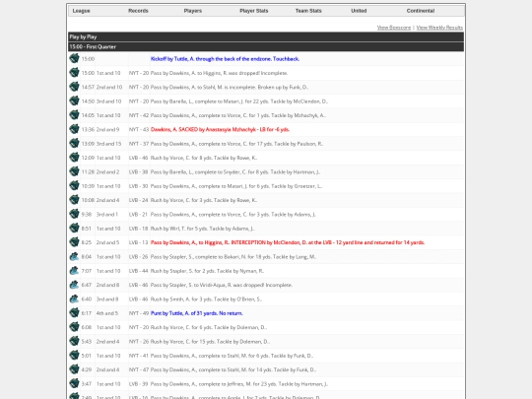The image size is (532, 399).
Task: Click the '15:00 - First Quarter' header
Action: click(x=266, y=47)
